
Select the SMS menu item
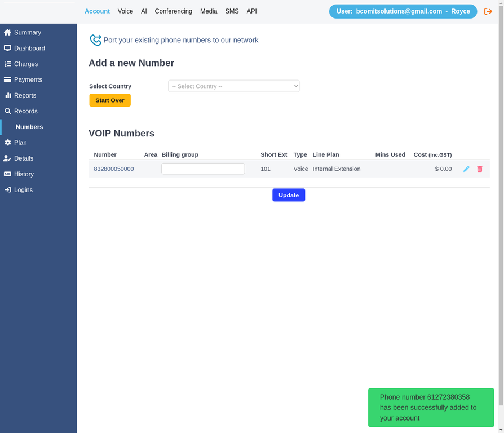tap(232, 11)
